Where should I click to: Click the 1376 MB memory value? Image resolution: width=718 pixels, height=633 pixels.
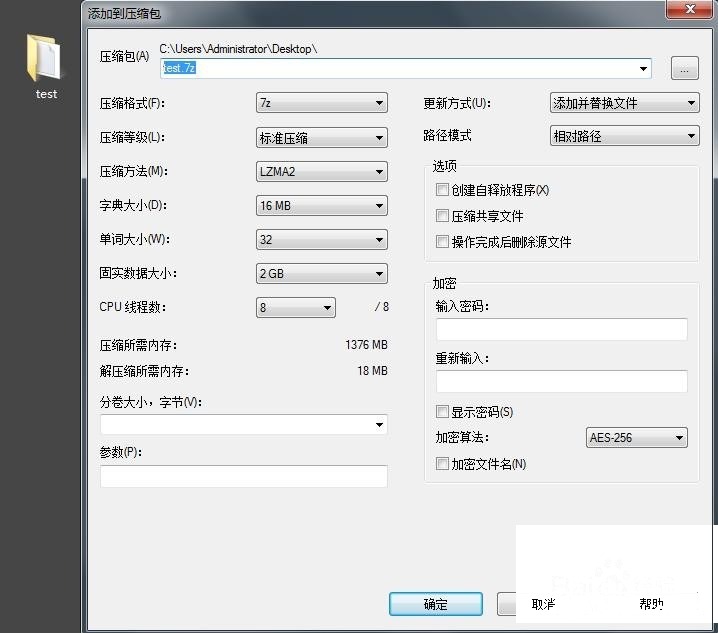366,345
